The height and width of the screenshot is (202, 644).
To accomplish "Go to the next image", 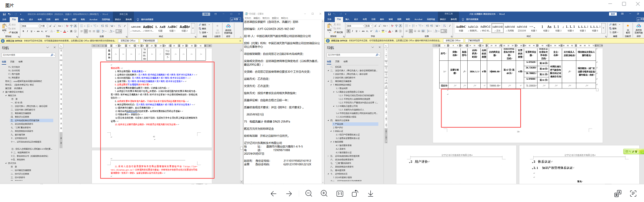I will click(289, 194).
